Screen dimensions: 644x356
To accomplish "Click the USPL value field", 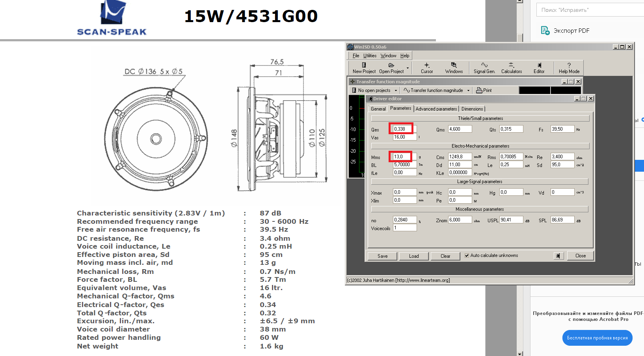I will click(x=511, y=220).
